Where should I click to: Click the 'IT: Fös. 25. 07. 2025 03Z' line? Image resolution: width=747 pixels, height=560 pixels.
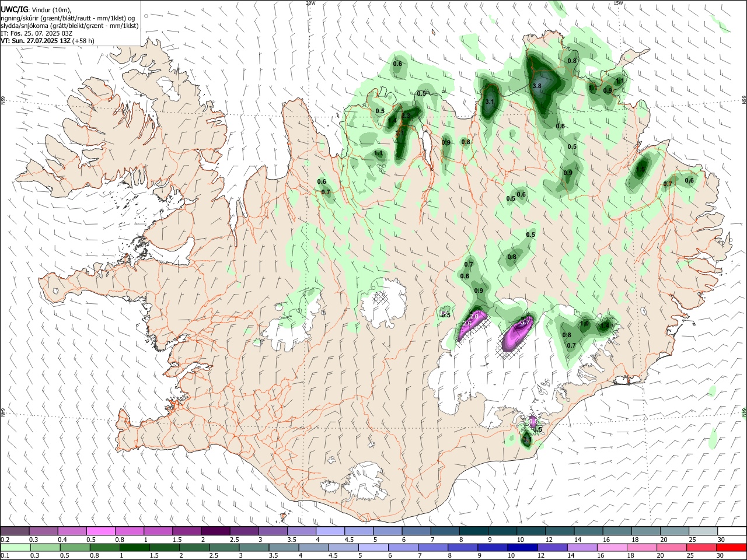[36, 33]
